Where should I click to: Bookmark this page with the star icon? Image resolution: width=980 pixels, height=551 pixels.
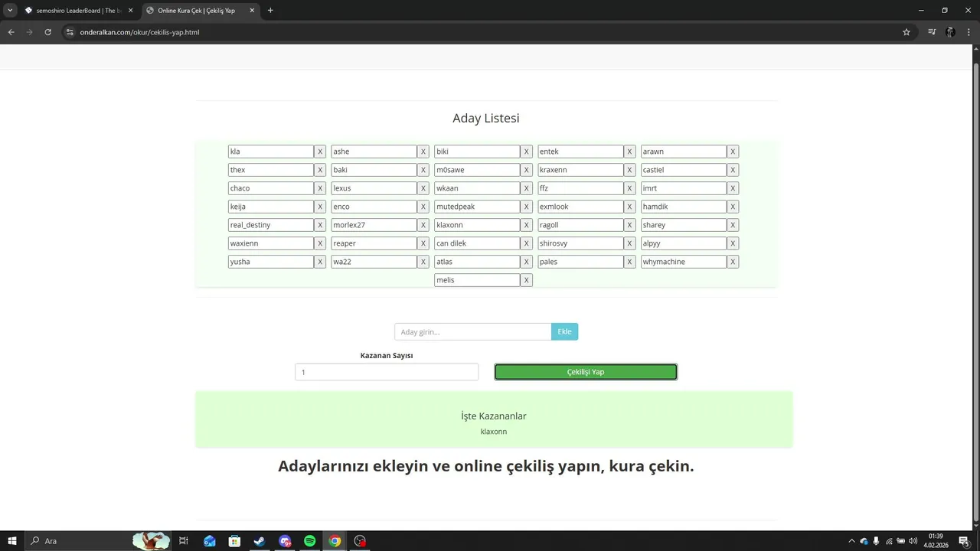(x=906, y=32)
